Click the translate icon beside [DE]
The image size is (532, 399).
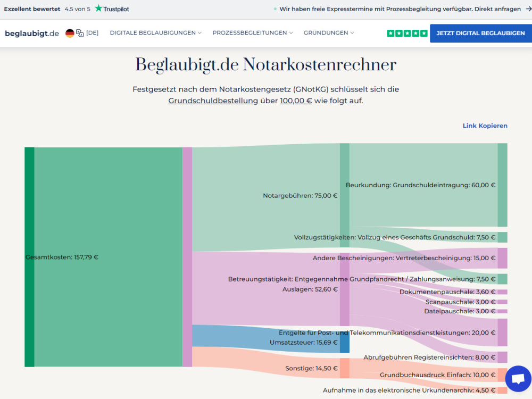80,33
